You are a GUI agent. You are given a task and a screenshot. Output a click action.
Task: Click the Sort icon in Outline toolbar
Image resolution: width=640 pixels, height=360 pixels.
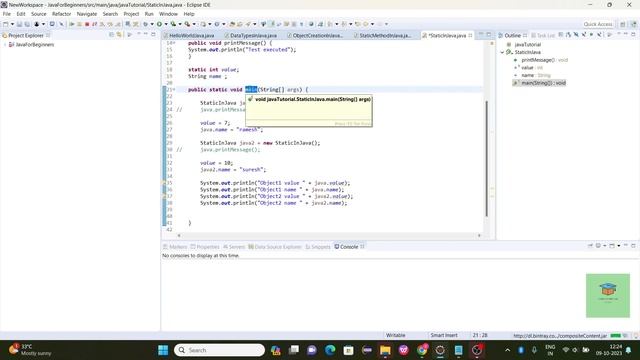tap(569, 35)
